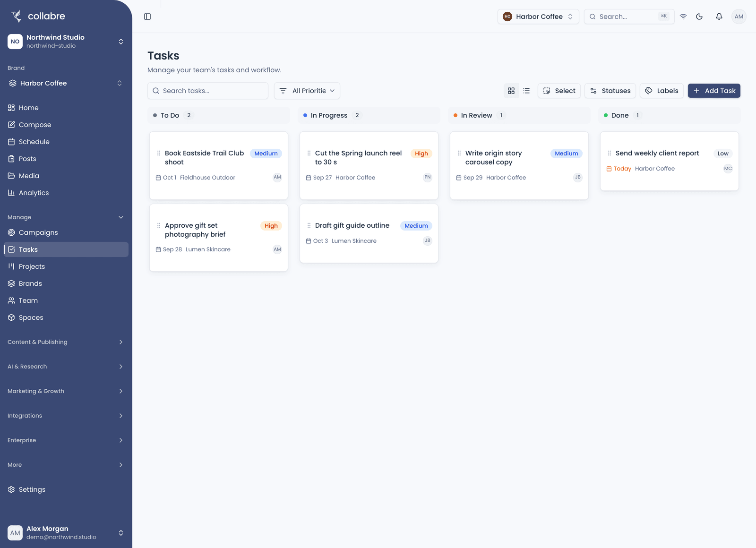The width and height of the screenshot is (756, 548).
Task: Open Settings in sidebar
Action: pyautogui.click(x=66, y=489)
